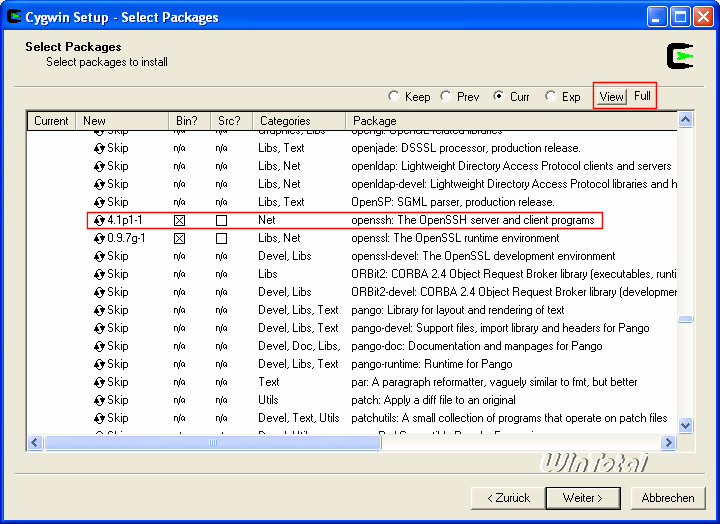Tick the Src checkbox for openssl
The image size is (720, 524).
[x=222, y=238]
